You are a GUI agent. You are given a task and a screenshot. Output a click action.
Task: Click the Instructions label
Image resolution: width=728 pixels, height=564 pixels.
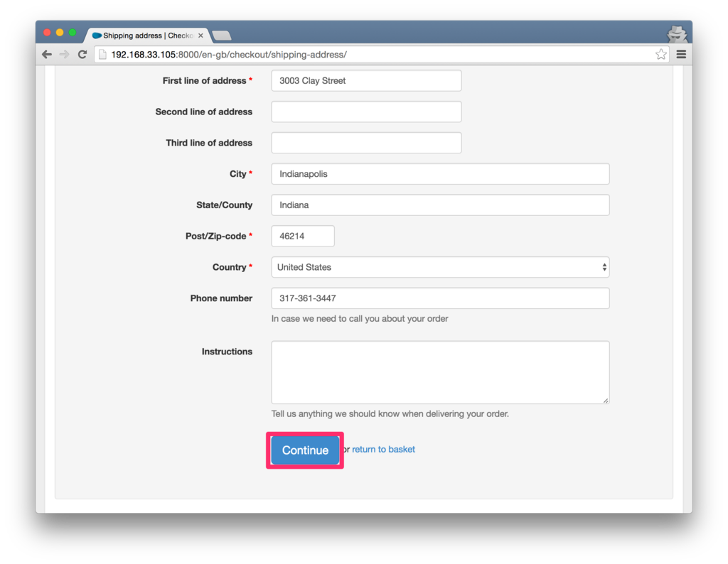pyautogui.click(x=227, y=352)
